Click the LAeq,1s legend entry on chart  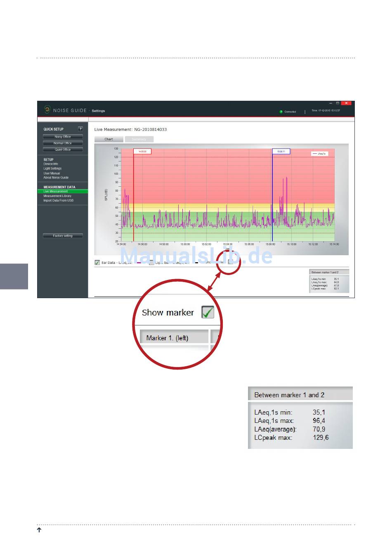319,154
